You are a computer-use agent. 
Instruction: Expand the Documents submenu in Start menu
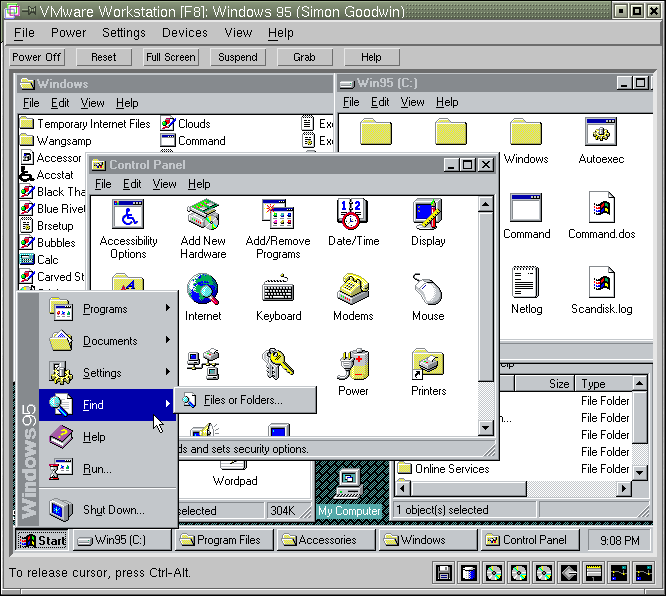(x=108, y=341)
